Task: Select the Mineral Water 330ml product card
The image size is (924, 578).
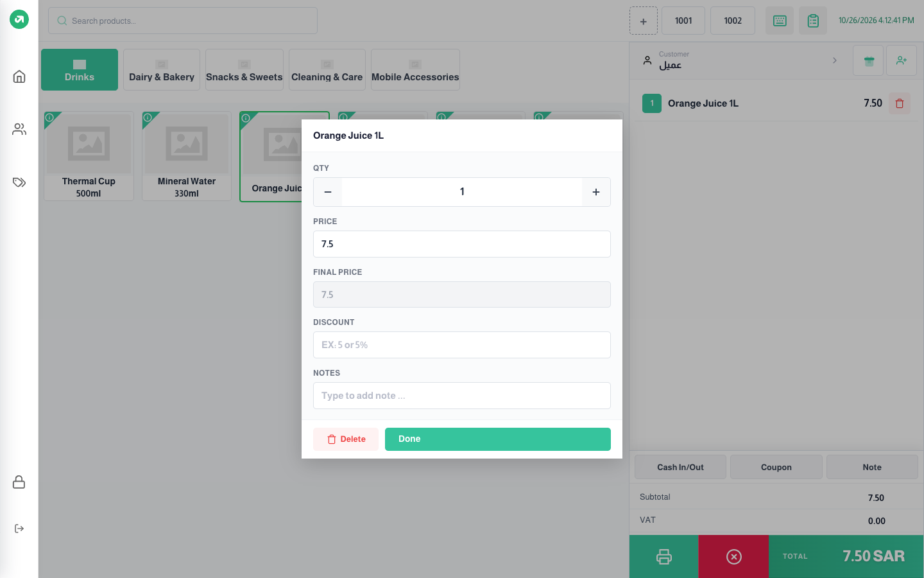Action: click(x=187, y=156)
